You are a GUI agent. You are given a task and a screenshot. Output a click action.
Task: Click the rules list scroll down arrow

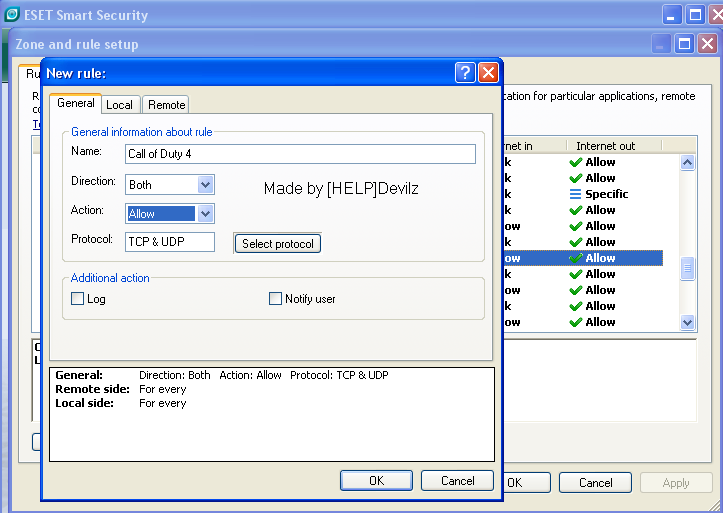click(x=687, y=322)
